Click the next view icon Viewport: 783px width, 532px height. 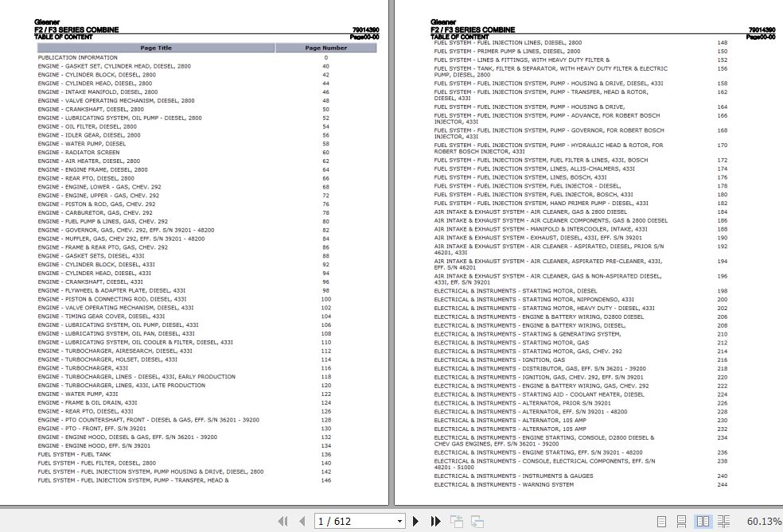click(x=477, y=522)
